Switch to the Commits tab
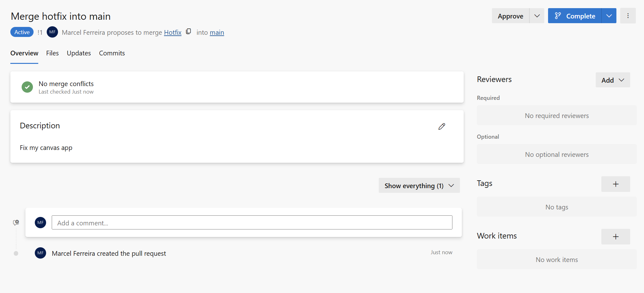Screen dimensions: 644x293 tap(112, 53)
